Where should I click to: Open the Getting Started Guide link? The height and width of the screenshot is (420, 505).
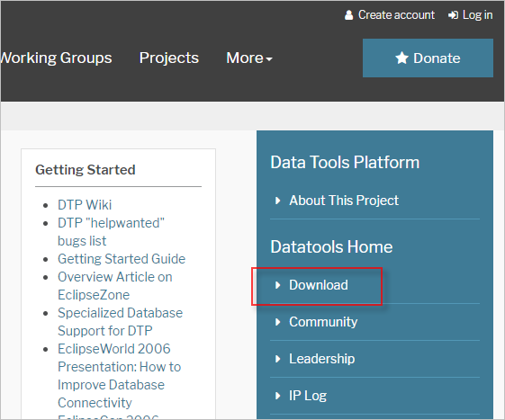pos(122,259)
